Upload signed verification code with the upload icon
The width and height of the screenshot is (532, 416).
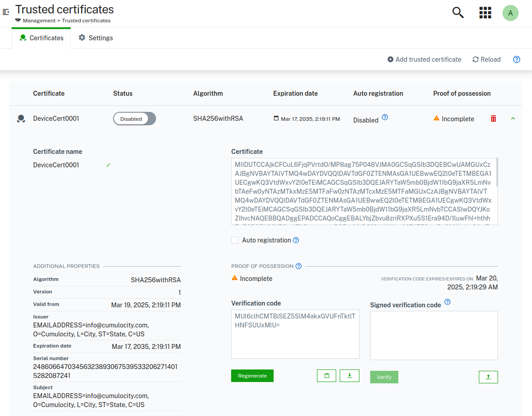pyautogui.click(x=488, y=377)
